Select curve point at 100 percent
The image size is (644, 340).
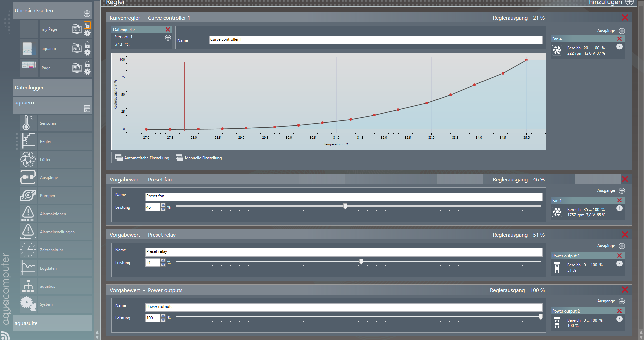526,60
